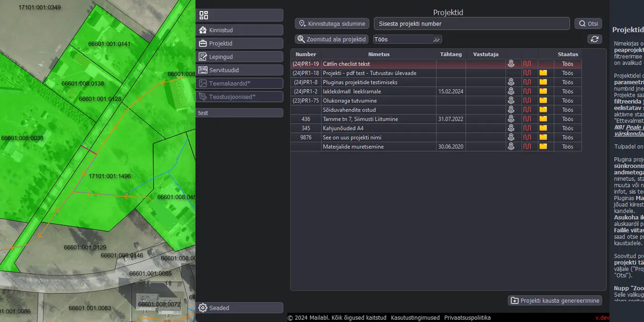Select 'Tamme tn 7, Siimusti Liitumine' row name
This screenshot has width=644, height=322.
(x=360, y=119)
